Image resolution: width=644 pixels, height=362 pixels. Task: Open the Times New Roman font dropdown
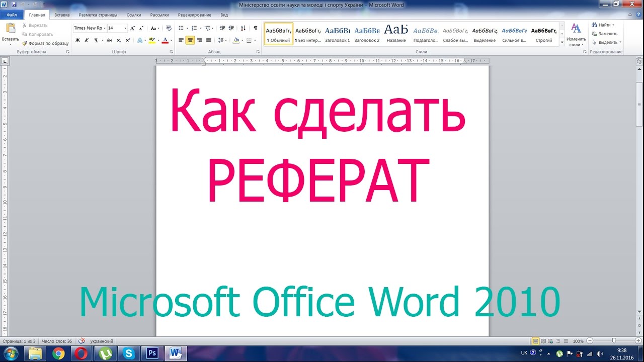coord(105,28)
